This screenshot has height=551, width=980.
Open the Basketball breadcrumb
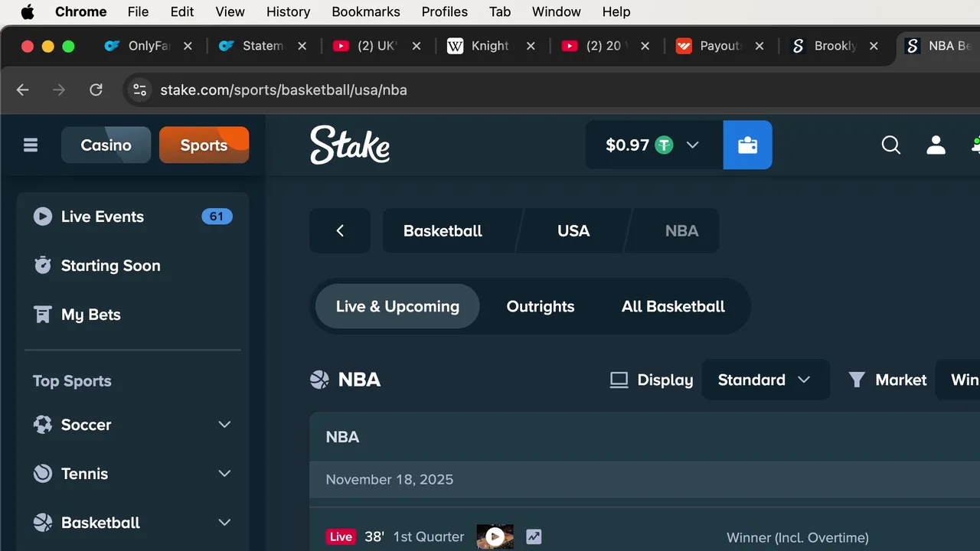click(x=443, y=230)
